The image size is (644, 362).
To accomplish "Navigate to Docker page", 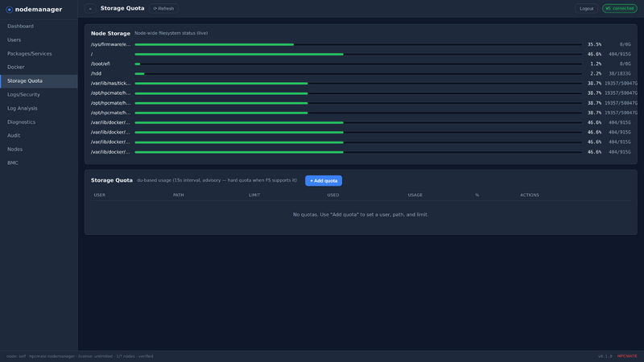I will (x=39, y=68).
